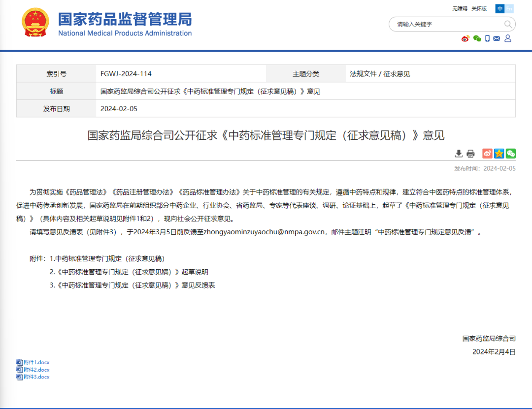Viewport: 532px width, 409px height.
Task: Open the user account icon in header
Action: click(x=508, y=38)
